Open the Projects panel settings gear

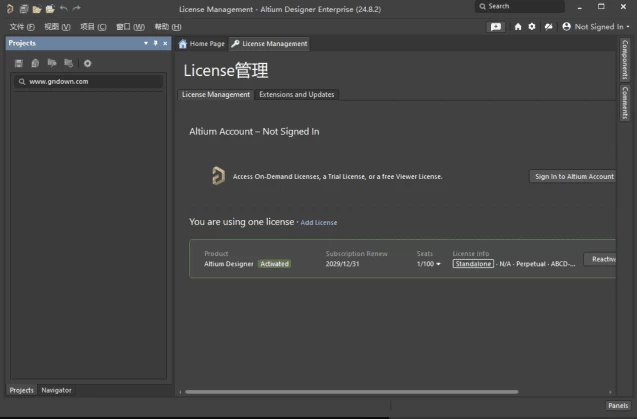coord(87,63)
